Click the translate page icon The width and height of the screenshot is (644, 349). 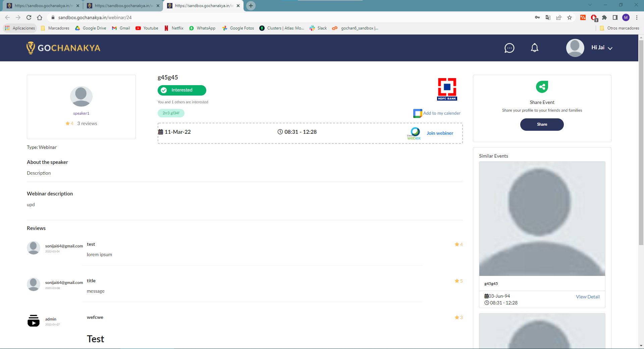tap(548, 17)
